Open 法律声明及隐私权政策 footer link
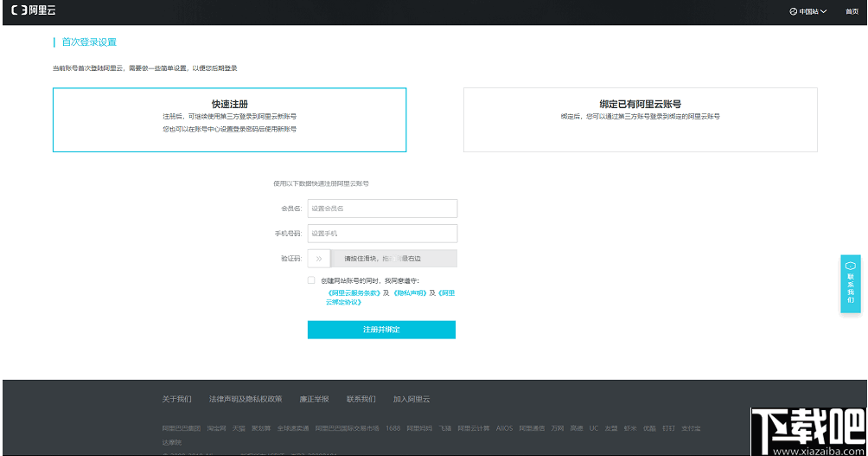 point(246,399)
